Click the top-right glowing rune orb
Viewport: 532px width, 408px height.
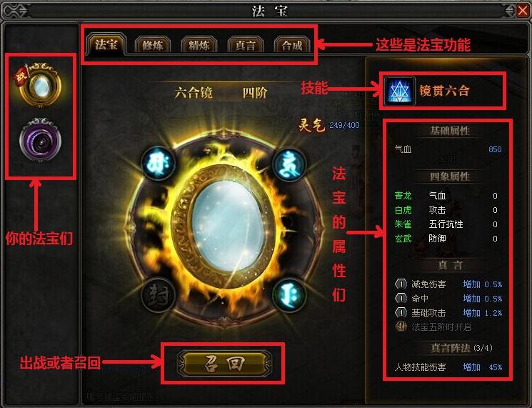point(288,164)
